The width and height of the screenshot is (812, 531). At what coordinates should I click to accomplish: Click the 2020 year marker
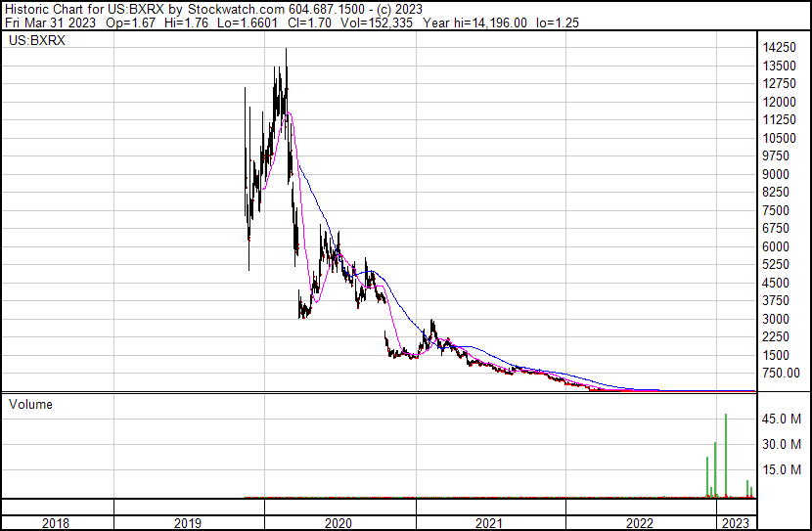tap(339, 523)
